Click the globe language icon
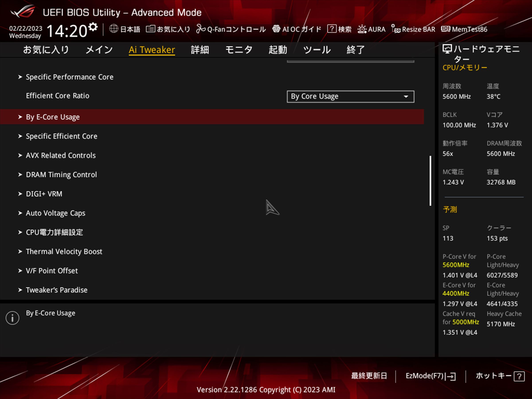 [113, 29]
